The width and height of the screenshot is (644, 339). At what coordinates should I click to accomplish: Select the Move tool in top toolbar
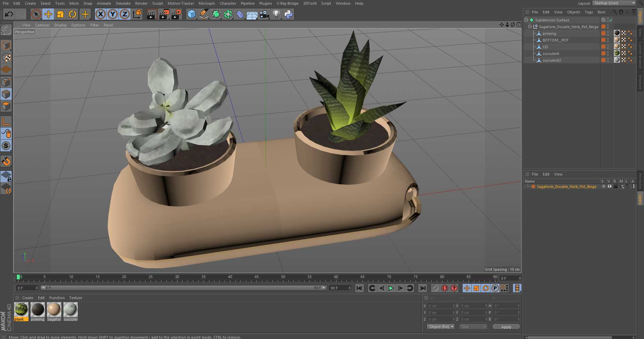(x=48, y=14)
